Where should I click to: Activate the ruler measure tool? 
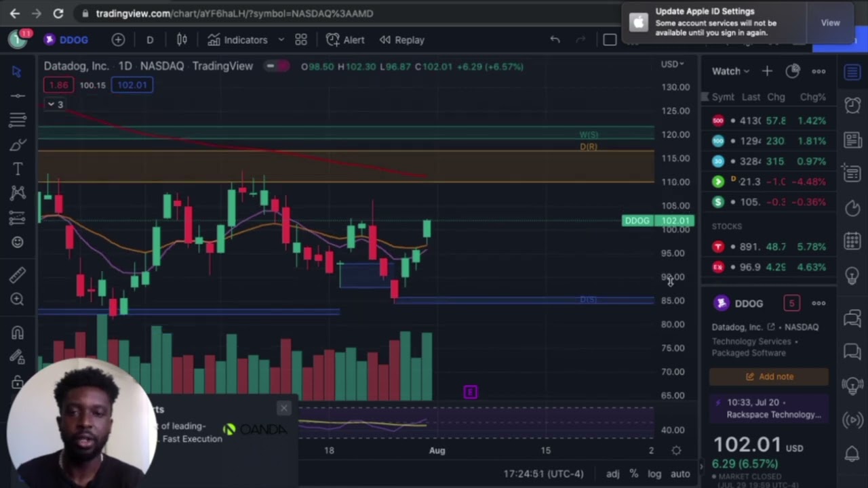[17, 274]
